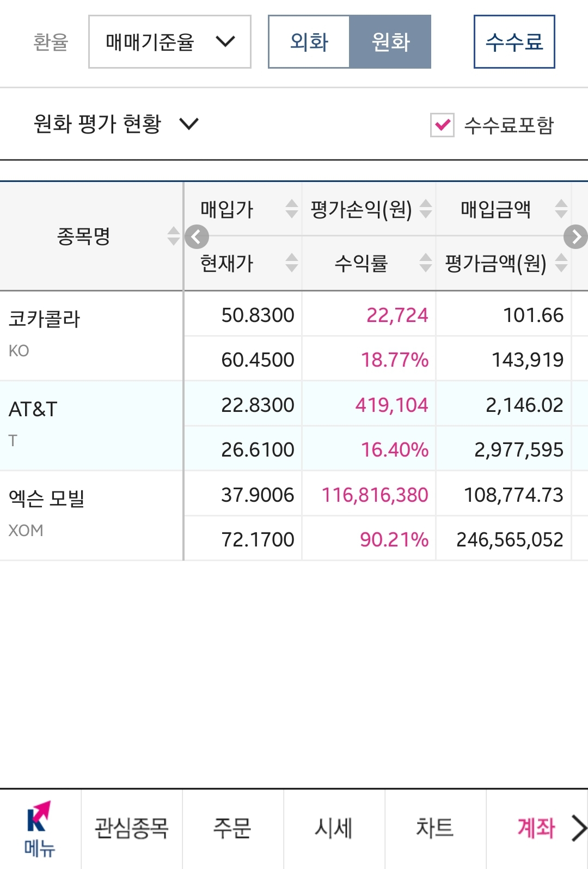Select AT&T profit 419,104
The height and width of the screenshot is (869, 588).
click(x=392, y=405)
